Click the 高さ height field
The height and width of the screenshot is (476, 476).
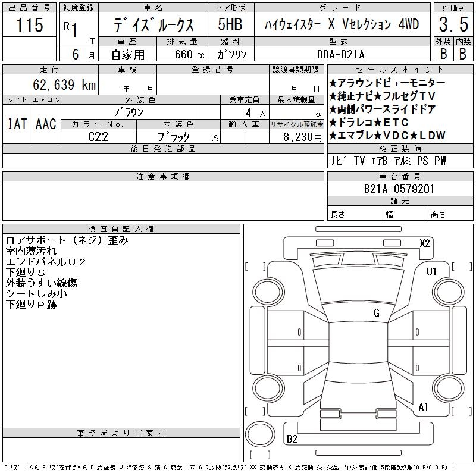[450, 214]
